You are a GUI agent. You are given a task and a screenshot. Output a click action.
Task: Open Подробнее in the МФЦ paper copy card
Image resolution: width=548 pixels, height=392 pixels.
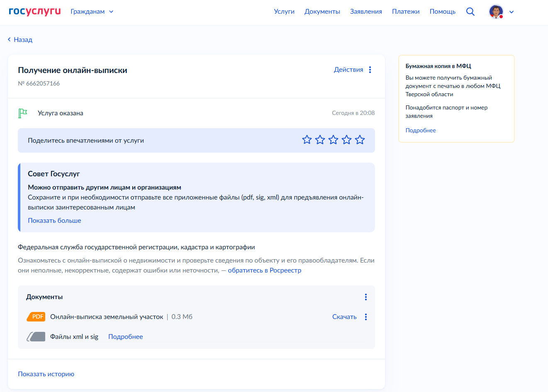pyautogui.click(x=421, y=130)
